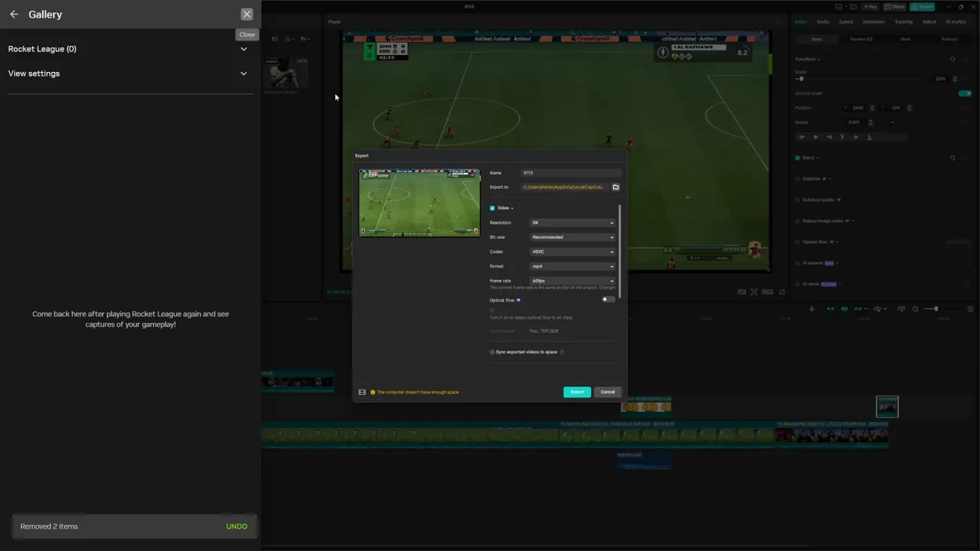Reset the Transform section
Screen dimensions: 980x551
pos(952,59)
